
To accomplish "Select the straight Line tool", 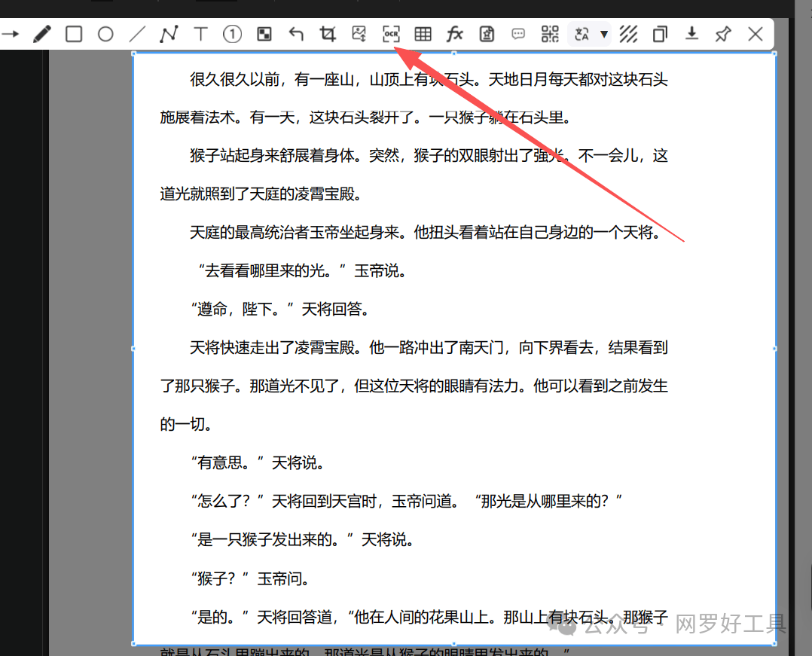I will pyautogui.click(x=137, y=34).
